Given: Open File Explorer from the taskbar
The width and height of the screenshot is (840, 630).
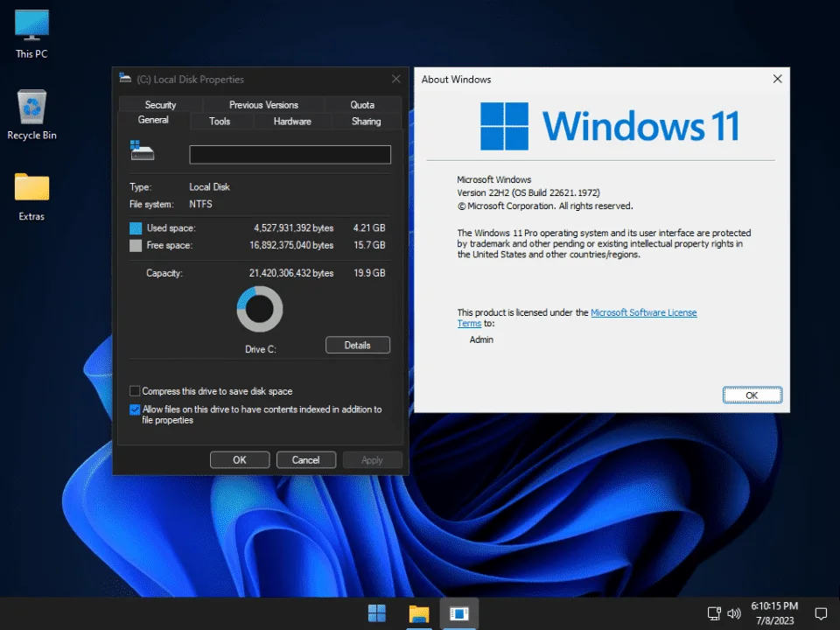Looking at the screenshot, I should click(x=418, y=613).
